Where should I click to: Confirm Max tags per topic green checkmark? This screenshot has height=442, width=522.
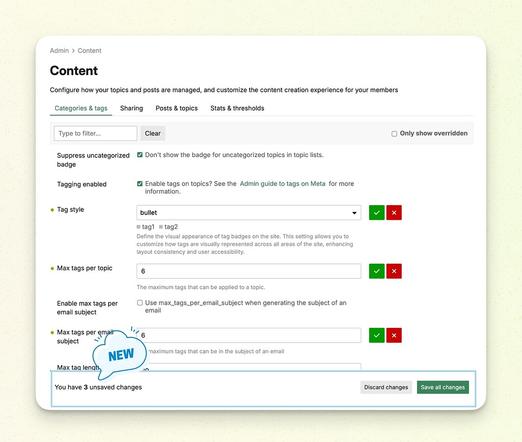click(377, 271)
